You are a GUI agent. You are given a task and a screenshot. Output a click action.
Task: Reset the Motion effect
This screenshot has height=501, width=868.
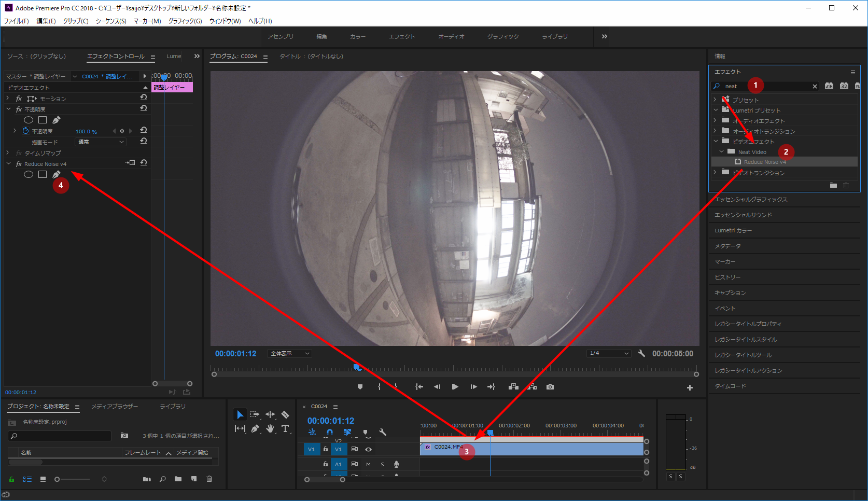coord(144,98)
